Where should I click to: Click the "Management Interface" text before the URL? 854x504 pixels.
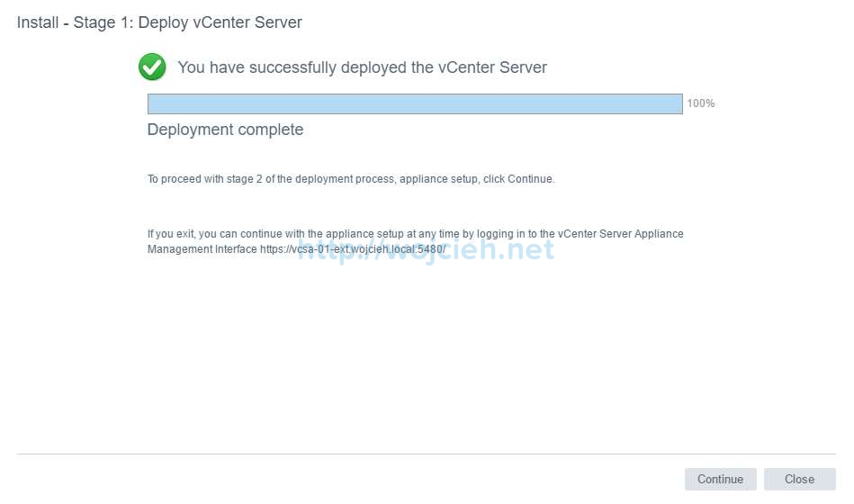point(202,249)
